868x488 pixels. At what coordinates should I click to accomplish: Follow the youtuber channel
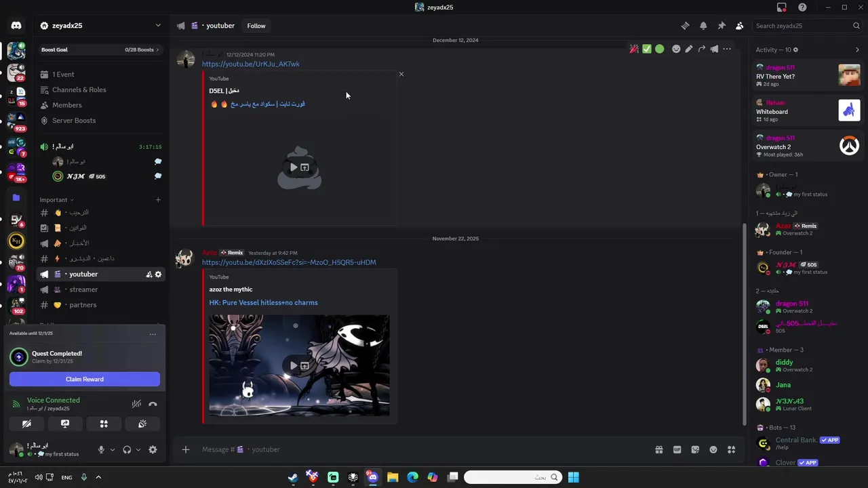coord(256,26)
